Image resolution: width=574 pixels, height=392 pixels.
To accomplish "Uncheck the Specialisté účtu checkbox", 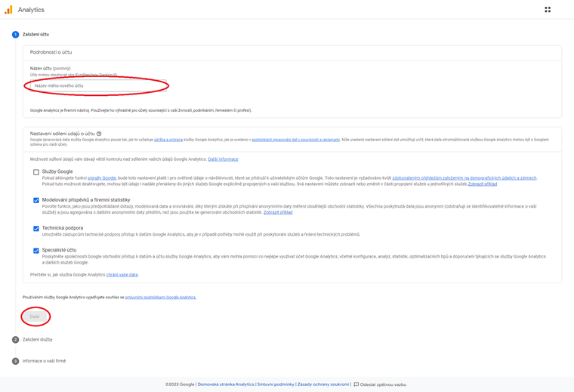I will click(x=36, y=251).
